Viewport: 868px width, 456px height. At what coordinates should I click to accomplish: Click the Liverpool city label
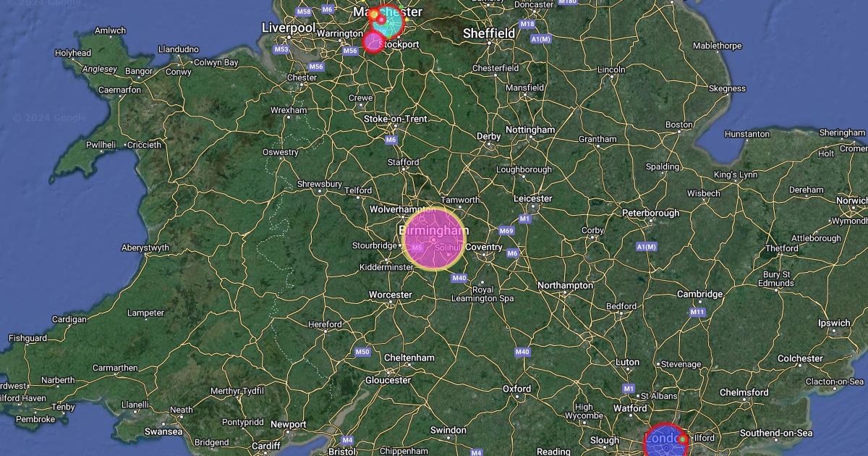point(289,28)
